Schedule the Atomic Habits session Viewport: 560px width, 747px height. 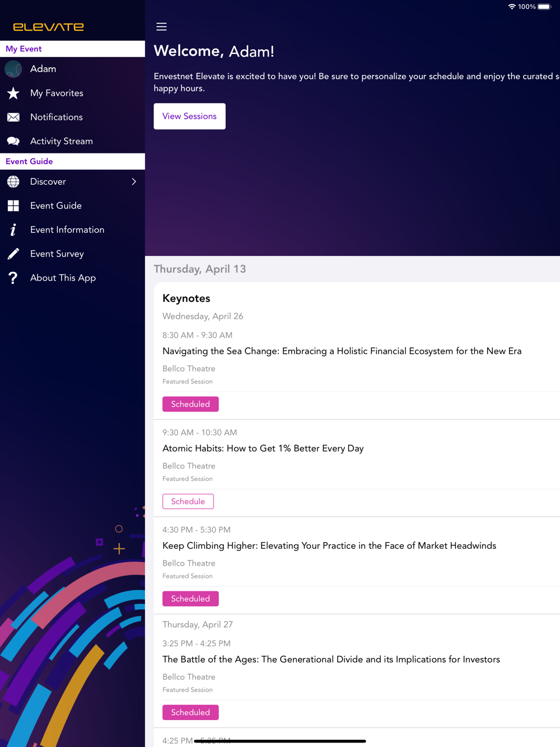[188, 501]
